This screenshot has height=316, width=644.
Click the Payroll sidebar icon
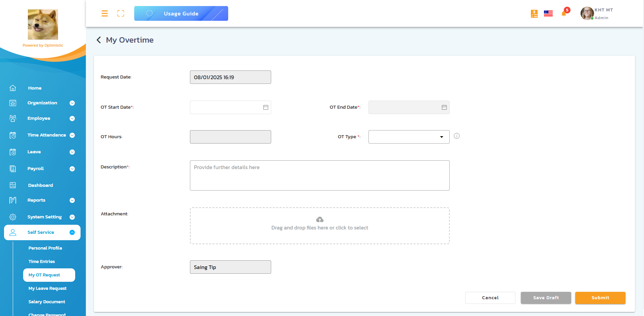[x=12, y=169]
